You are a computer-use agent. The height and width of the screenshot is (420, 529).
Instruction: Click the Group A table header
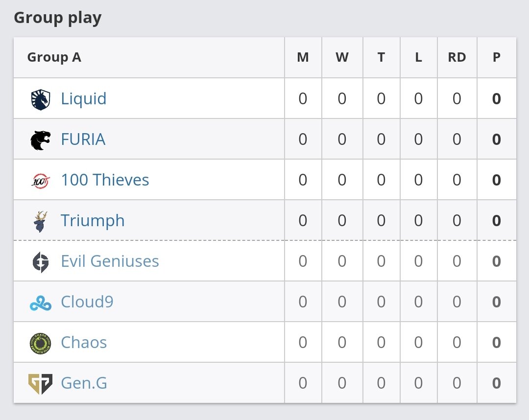(54, 58)
